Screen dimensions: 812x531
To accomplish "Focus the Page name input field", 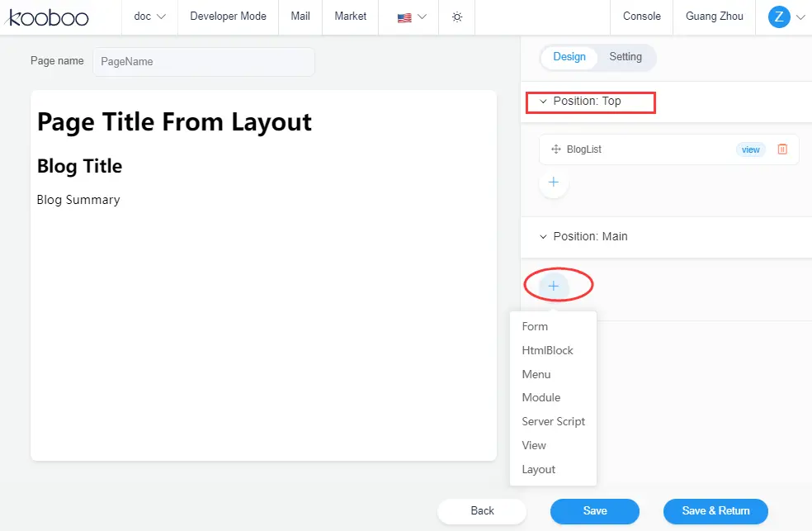I will point(203,61).
